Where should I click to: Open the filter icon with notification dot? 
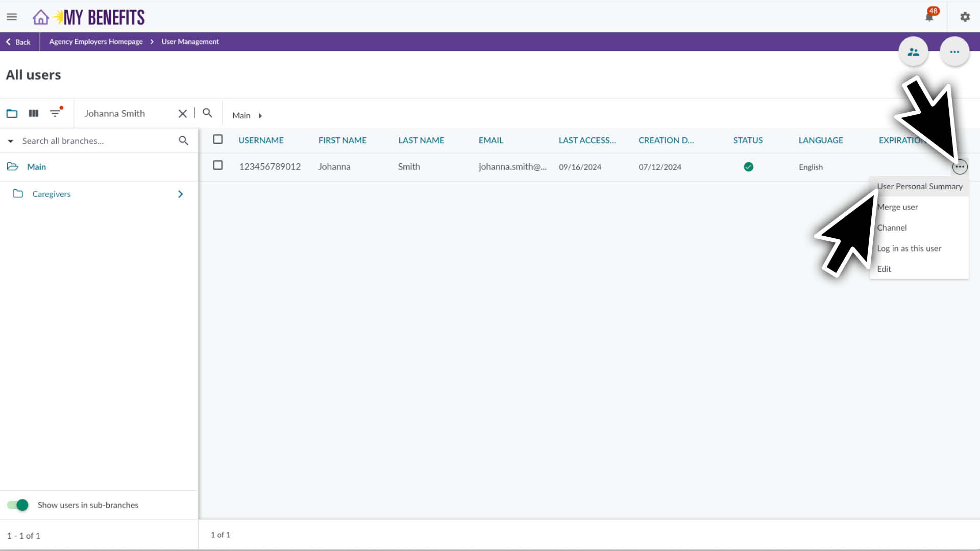point(55,113)
